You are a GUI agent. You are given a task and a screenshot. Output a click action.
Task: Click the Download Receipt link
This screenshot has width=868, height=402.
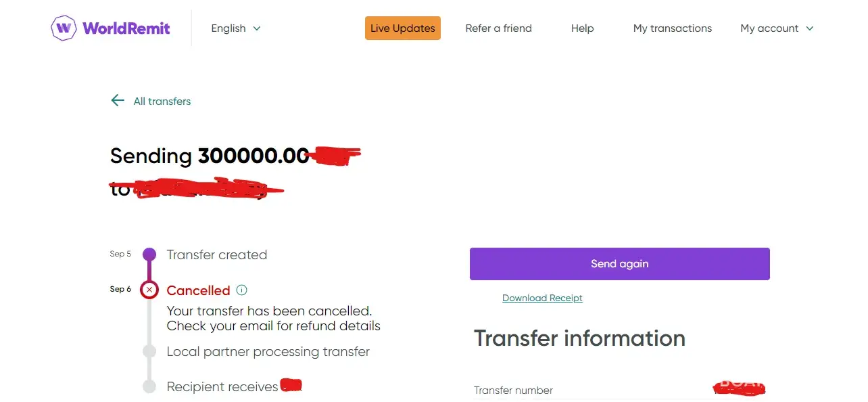(x=542, y=298)
